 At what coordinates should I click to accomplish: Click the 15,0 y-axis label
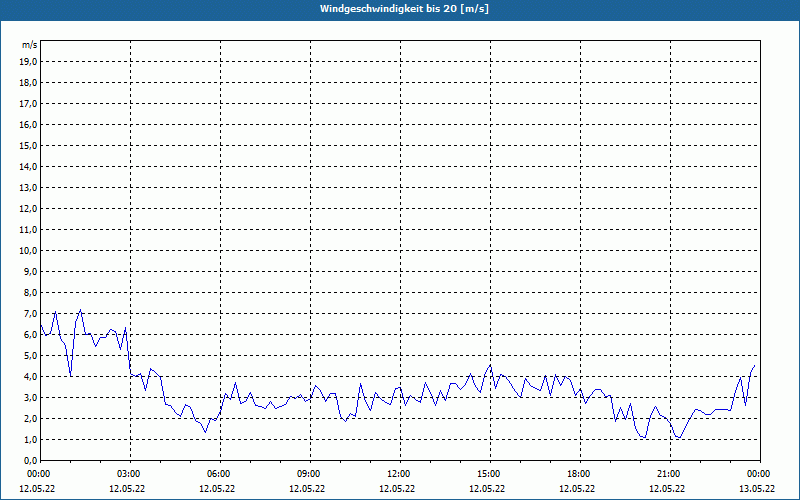28,145
